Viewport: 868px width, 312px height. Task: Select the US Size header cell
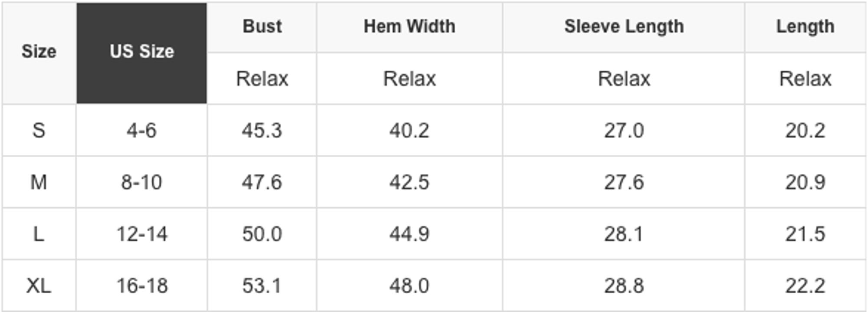[142, 53]
